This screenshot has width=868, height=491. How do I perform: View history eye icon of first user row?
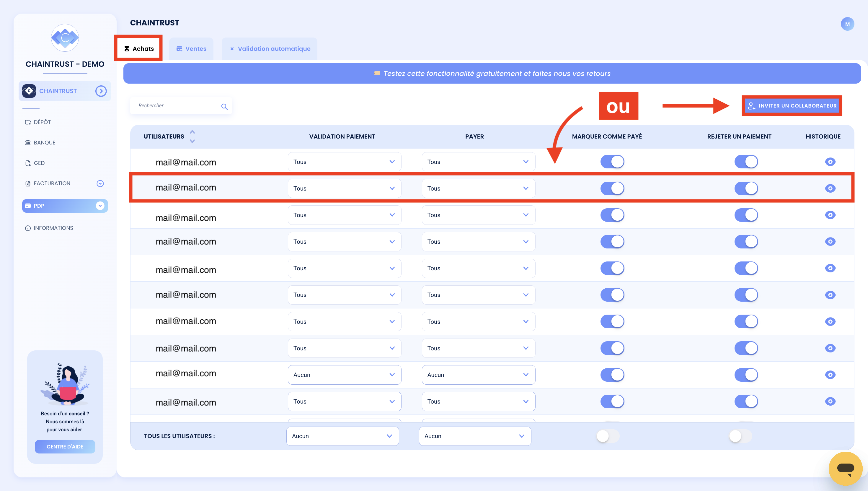830,162
